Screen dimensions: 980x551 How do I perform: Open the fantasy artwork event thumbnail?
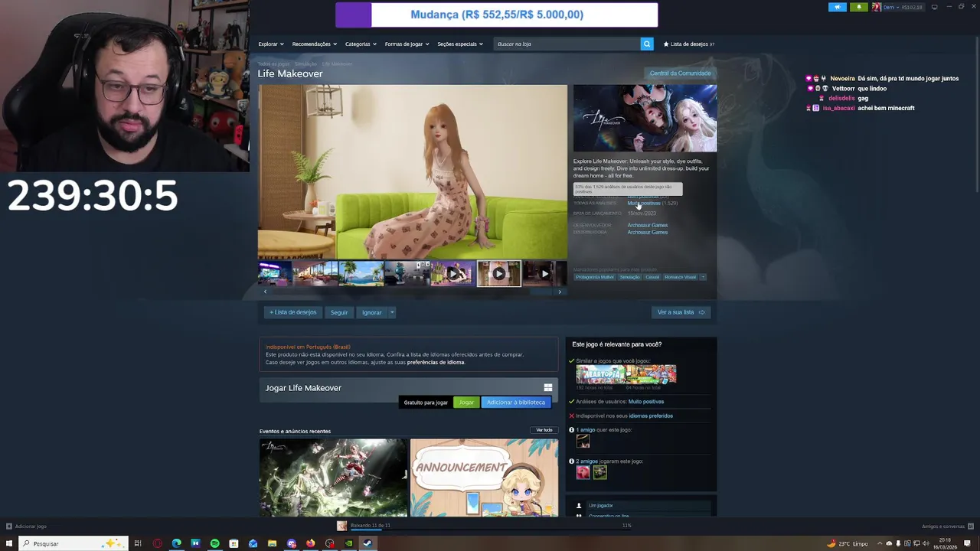tap(333, 478)
